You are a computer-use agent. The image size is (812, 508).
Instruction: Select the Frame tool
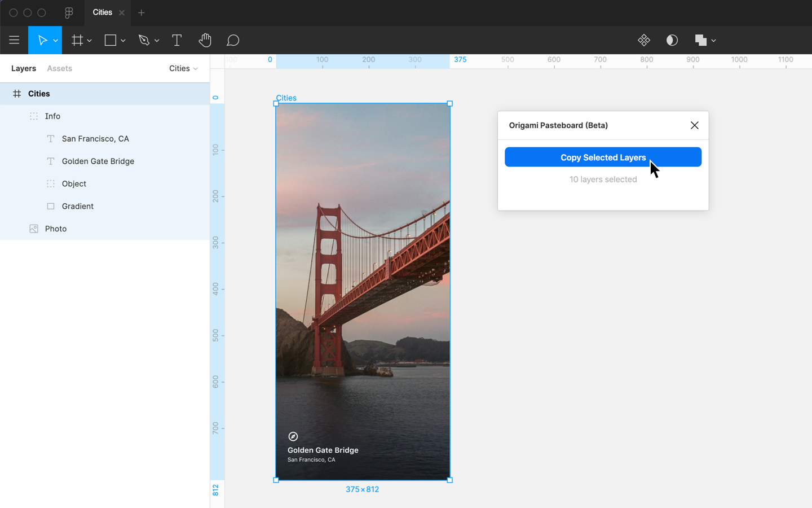(x=77, y=40)
